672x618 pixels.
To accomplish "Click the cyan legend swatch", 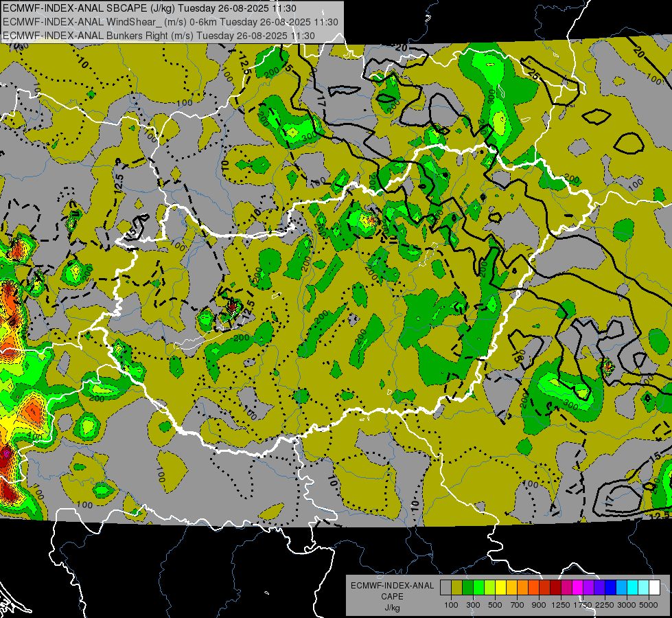I will [633, 588].
